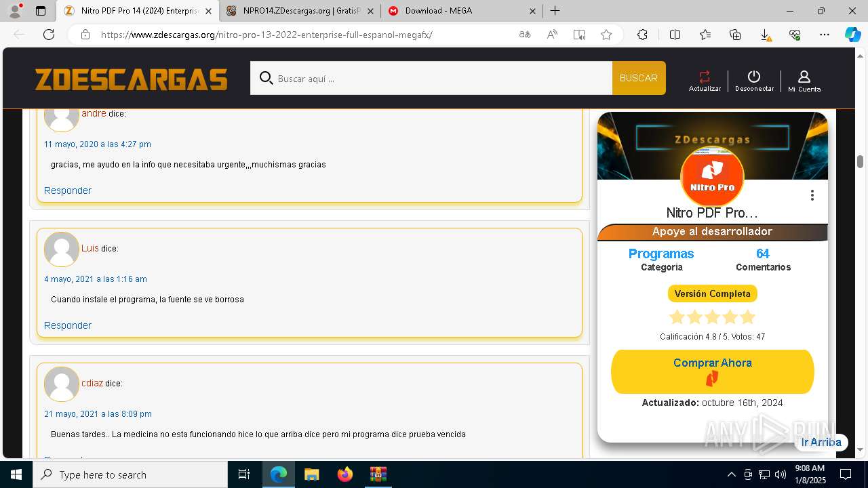Click the page vertical scrollbar thumb
Screen dimensions: 868x488
860,161
